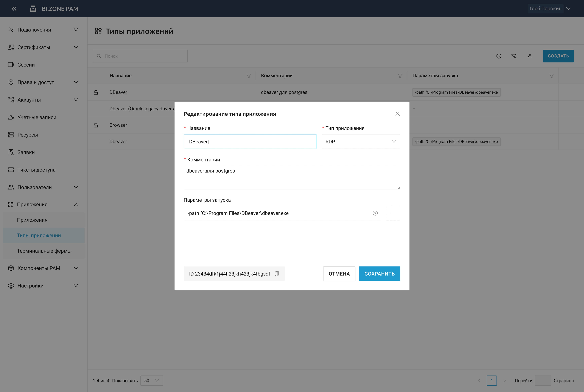This screenshot has width=584, height=392.
Task: Open the refresh history clock icon
Action: tap(499, 56)
